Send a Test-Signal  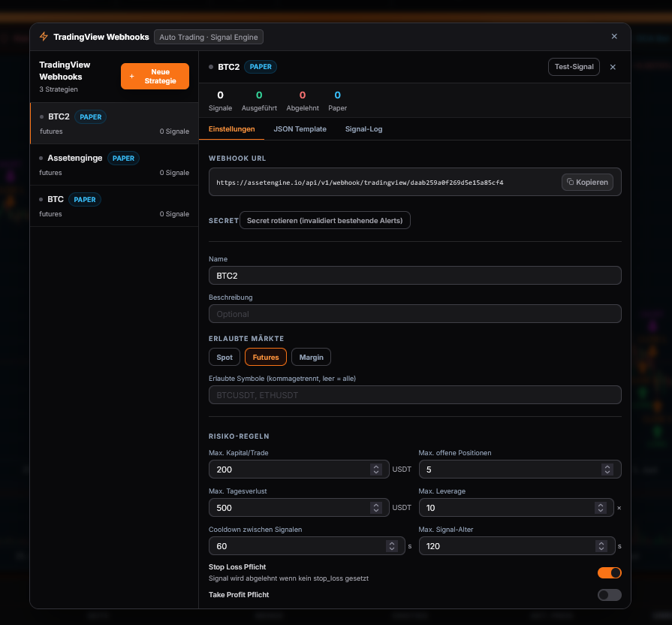574,67
